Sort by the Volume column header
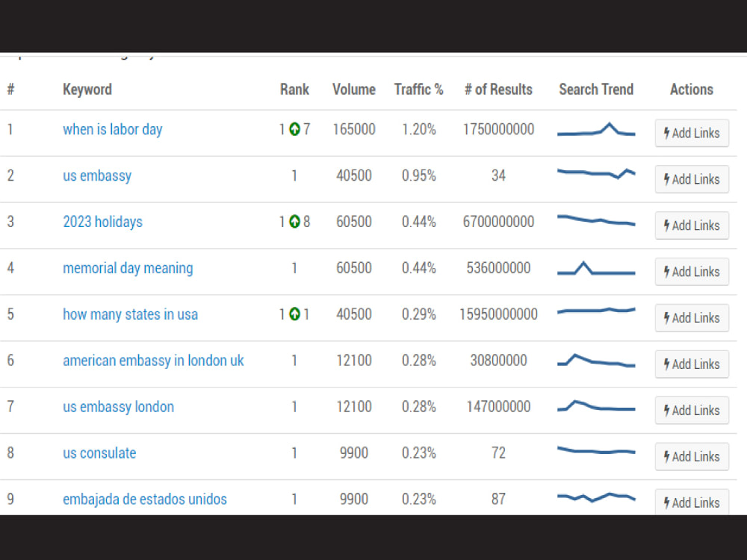Screen dimensions: 747x560 354,90
